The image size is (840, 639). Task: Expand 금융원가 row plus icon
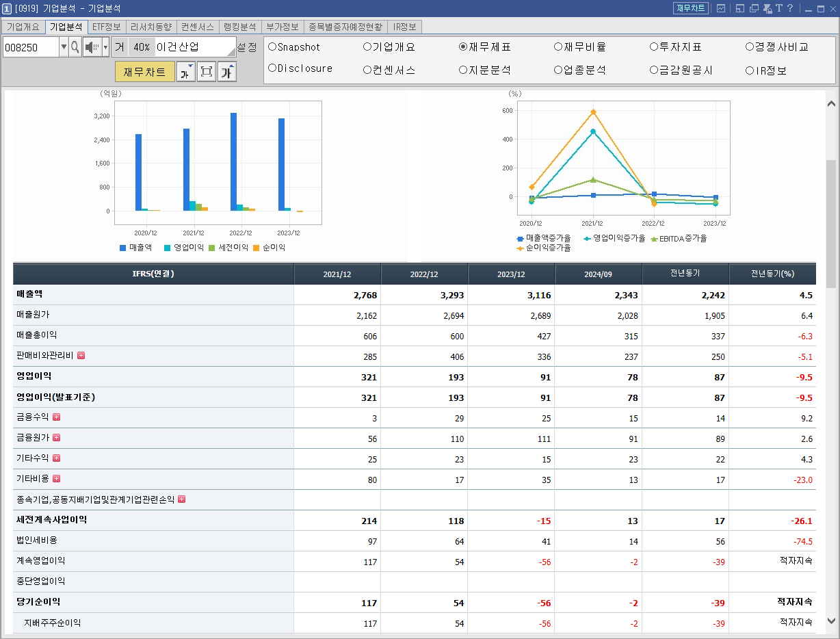[57, 438]
